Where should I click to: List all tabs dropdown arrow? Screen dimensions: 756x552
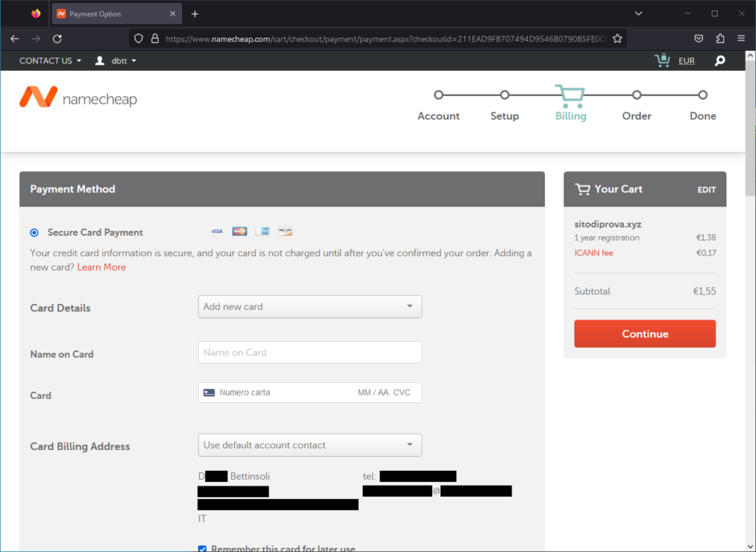639,13
